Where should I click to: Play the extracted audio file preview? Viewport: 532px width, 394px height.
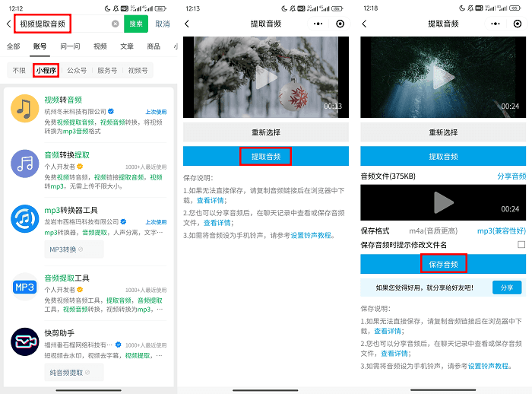(443, 203)
